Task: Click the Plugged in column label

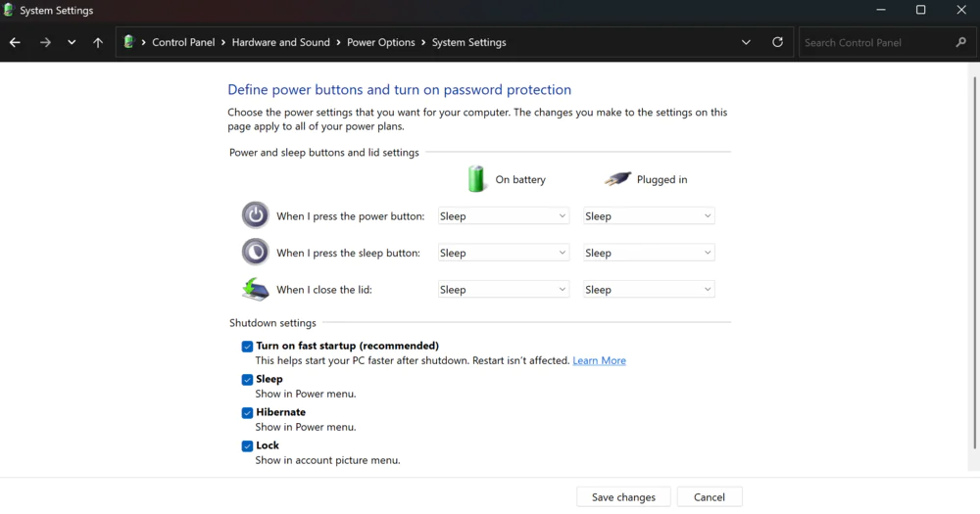Action: click(x=661, y=179)
